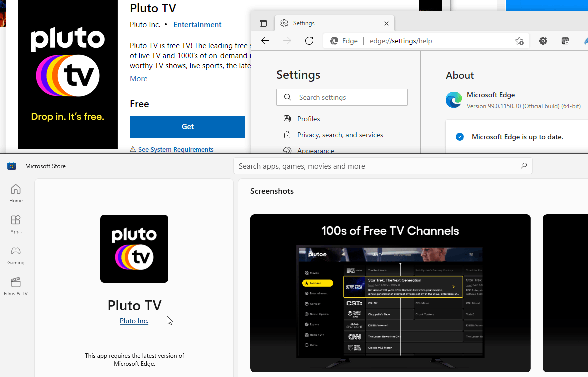The image size is (588, 377).
Task: Click the Store search apps field
Action: [x=383, y=166]
